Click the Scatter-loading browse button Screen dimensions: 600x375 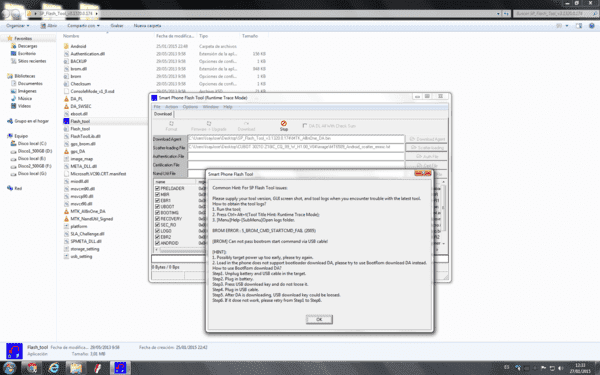427,148
